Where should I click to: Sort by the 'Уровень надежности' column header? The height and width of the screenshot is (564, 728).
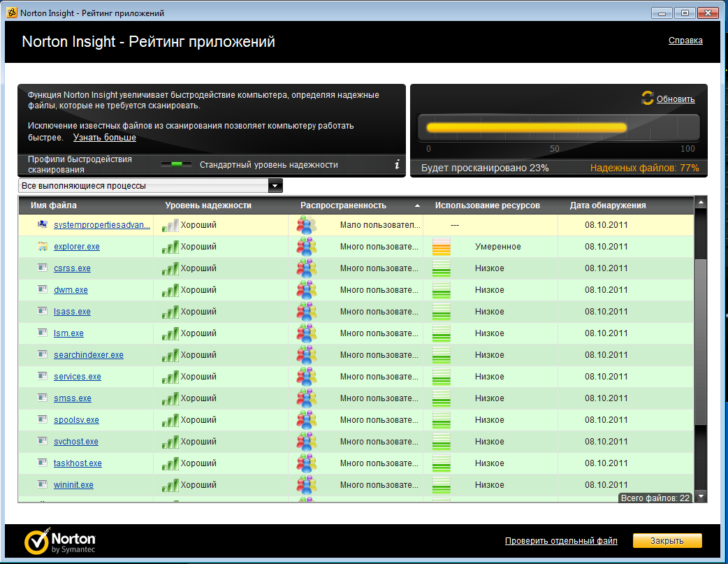coord(208,205)
